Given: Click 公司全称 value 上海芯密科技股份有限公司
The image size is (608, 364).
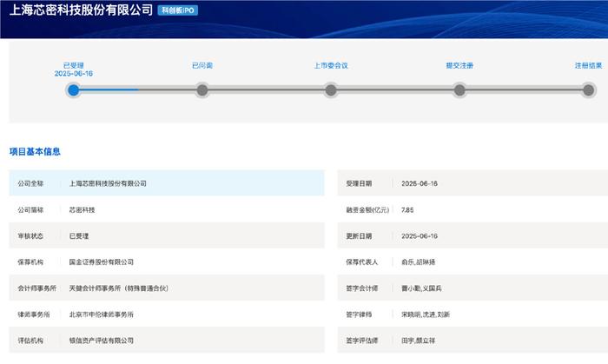Looking at the screenshot, I should pos(108,183).
